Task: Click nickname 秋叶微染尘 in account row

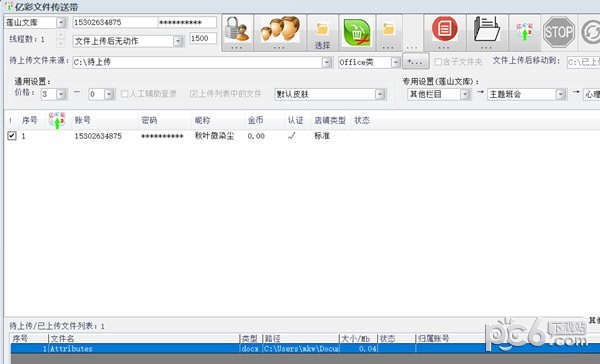Action: (x=214, y=136)
